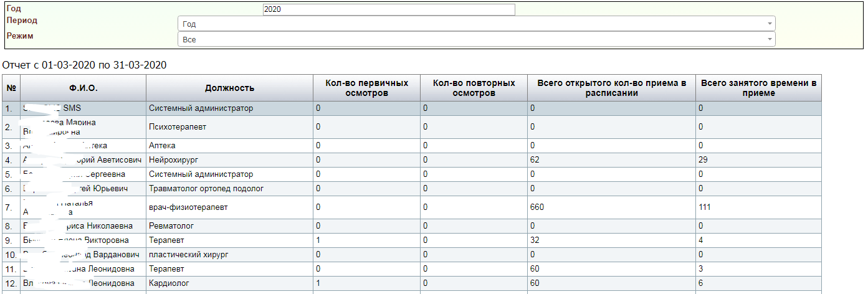The width and height of the screenshot is (868, 294).
Task: Expand the Режим dropdown set to Все
Action: [476, 39]
